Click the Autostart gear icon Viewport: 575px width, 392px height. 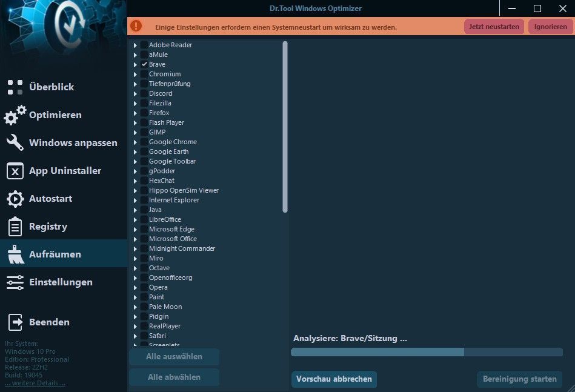[x=15, y=199]
